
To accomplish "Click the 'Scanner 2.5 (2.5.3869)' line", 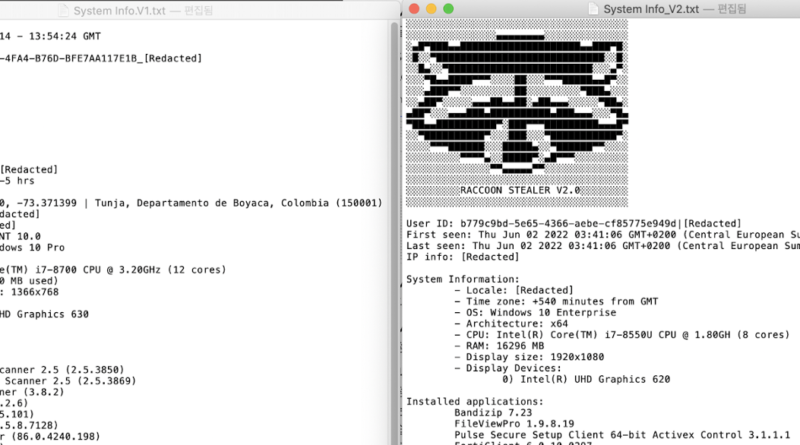I will [x=70, y=381].
